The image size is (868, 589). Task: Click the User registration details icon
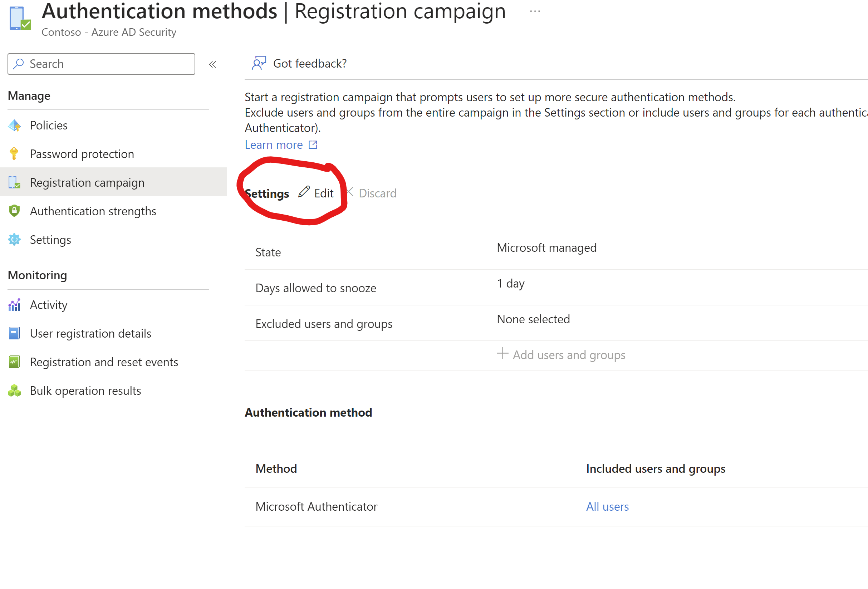click(x=14, y=334)
